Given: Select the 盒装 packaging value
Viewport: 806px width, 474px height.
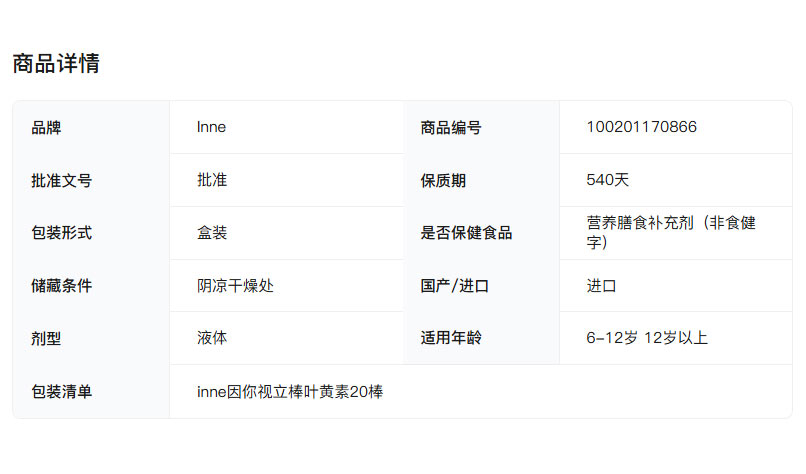Looking at the screenshot, I should click(212, 233).
